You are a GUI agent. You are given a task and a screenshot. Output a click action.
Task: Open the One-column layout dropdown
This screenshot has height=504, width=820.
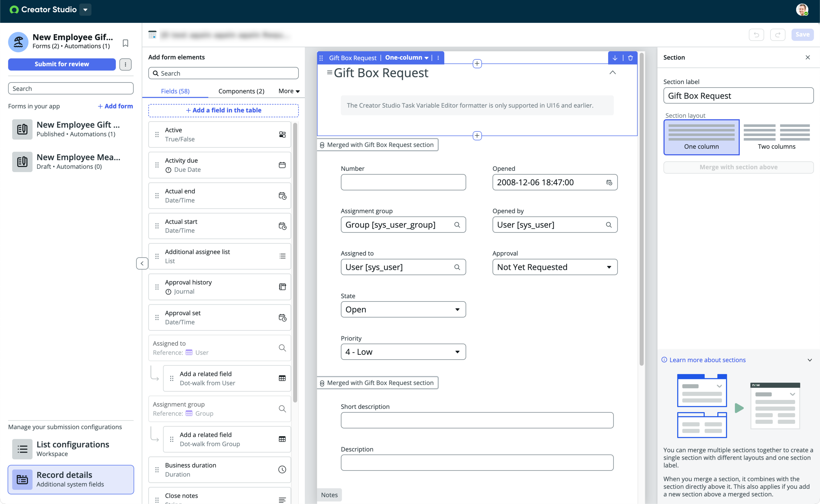(407, 58)
